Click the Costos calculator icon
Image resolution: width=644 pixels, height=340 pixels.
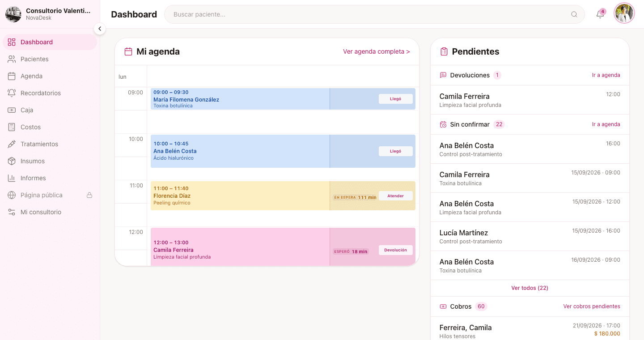pos(12,127)
